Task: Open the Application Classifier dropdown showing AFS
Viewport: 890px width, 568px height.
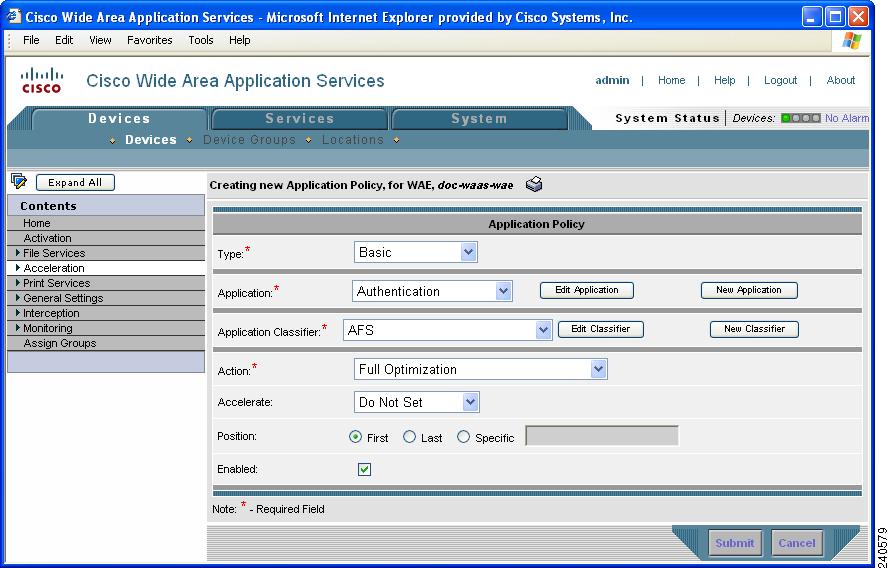Action: (x=447, y=330)
